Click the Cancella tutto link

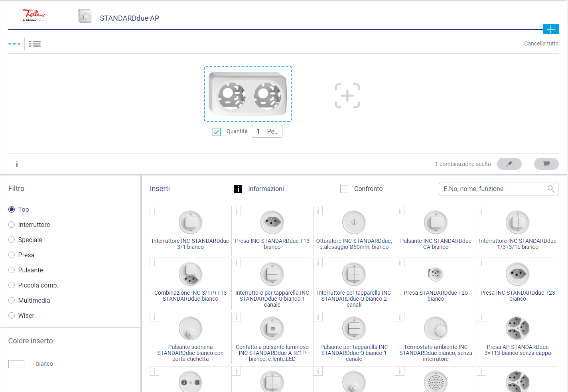(x=541, y=43)
